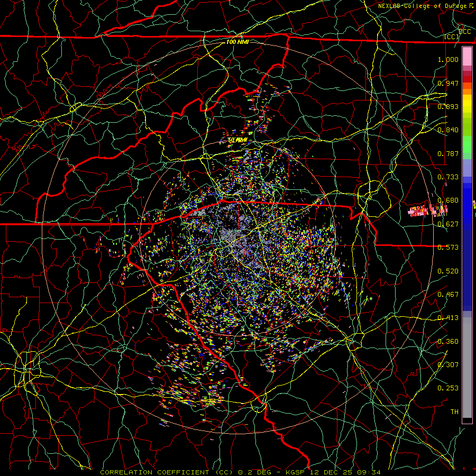Viewport: 476px width, 476px height.
Task: Click the 50 NMI range ring label
Action: [237, 140]
